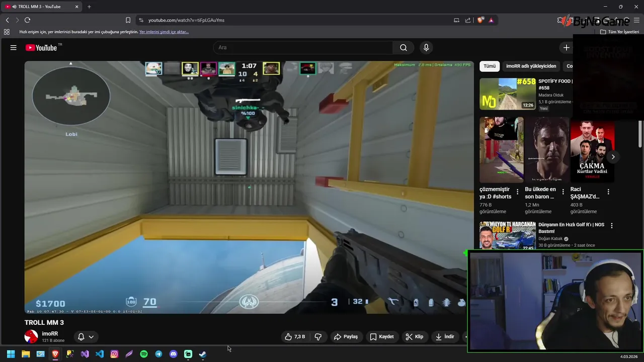Open a new browser tab
Image resolution: width=644 pixels, height=362 pixels.
tap(89, 7)
